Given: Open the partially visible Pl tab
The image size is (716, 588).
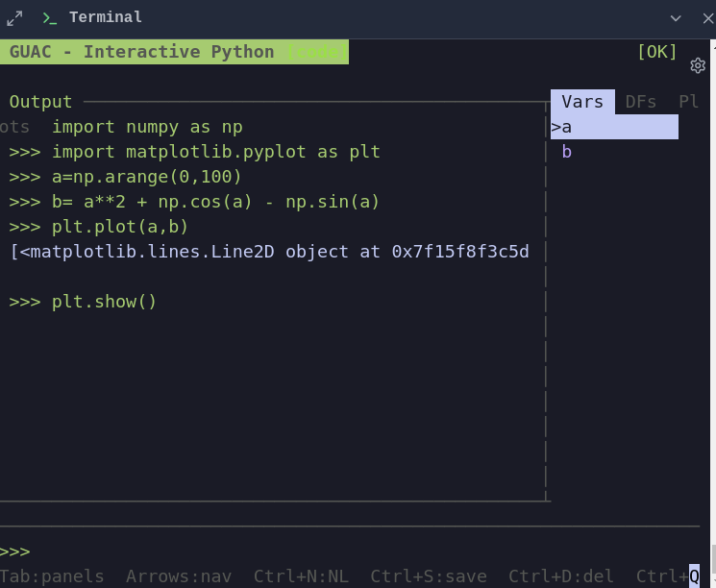Looking at the screenshot, I should pos(688,102).
